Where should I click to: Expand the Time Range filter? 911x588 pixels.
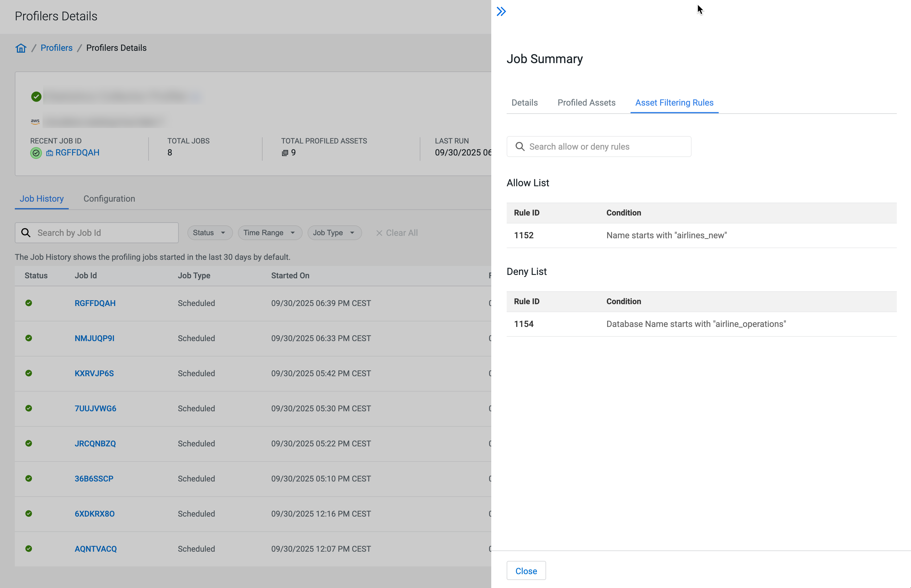click(x=269, y=233)
